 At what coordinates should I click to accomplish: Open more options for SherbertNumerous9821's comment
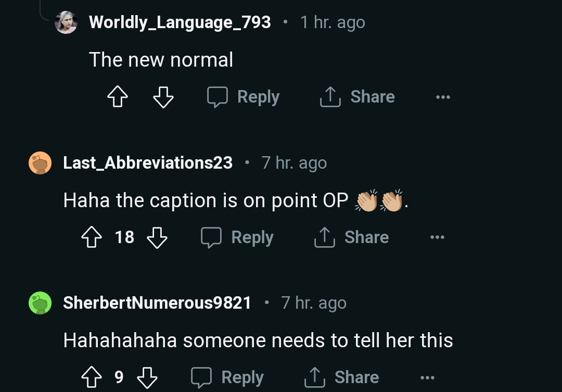(x=427, y=378)
